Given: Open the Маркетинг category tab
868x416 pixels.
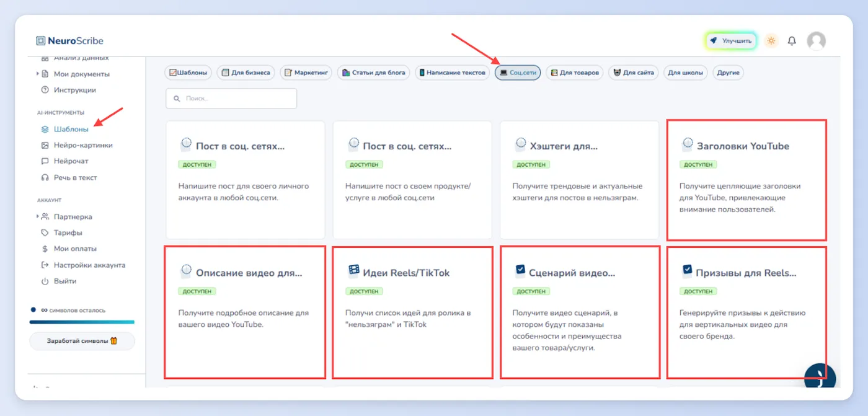Looking at the screenshot, I should (x=306, y=73).
